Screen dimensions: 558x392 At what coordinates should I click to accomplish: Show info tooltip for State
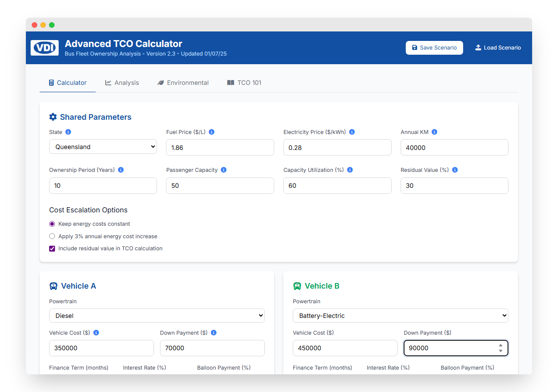click(68, 132)
